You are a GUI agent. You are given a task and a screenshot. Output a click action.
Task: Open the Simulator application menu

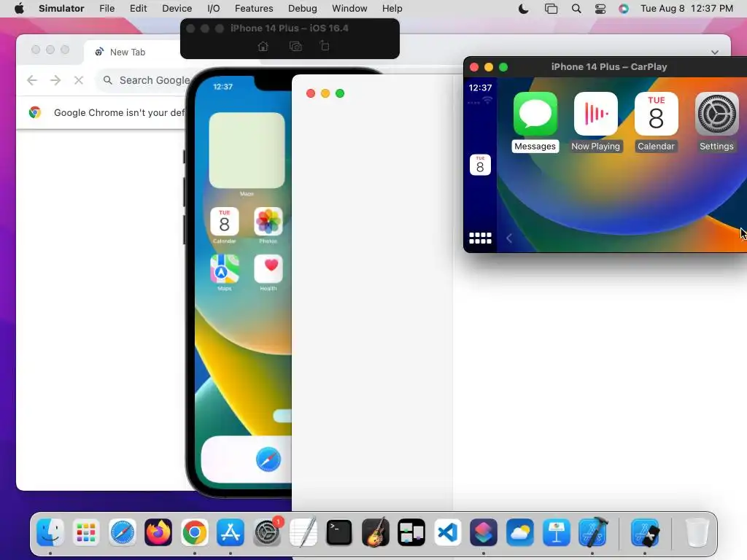click(x=61, y=9)
